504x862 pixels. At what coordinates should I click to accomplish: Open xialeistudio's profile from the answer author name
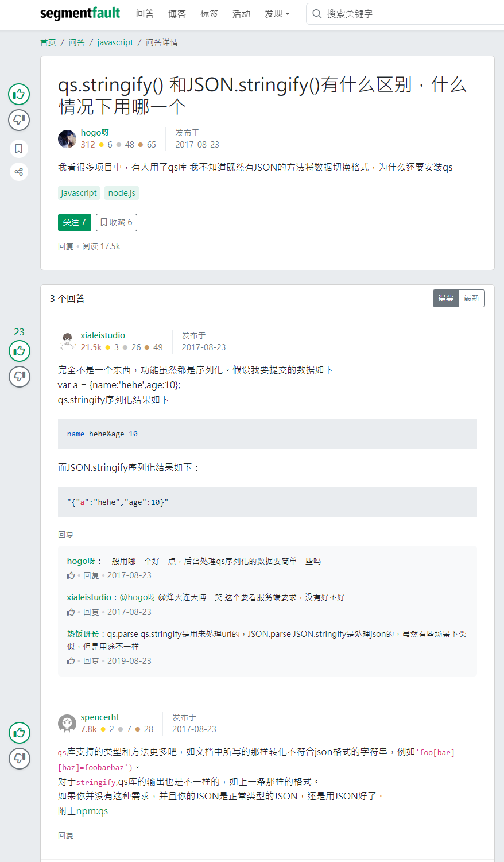(x=103, y=335)
